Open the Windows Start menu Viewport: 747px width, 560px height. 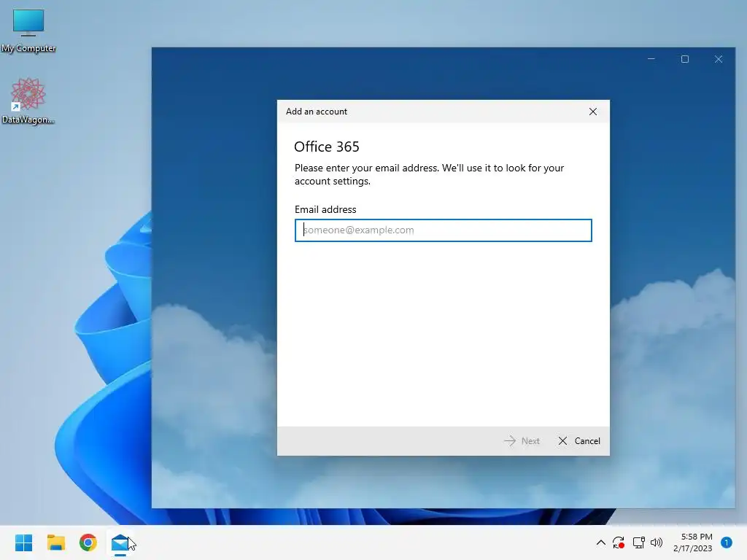(x=24, y=542)
